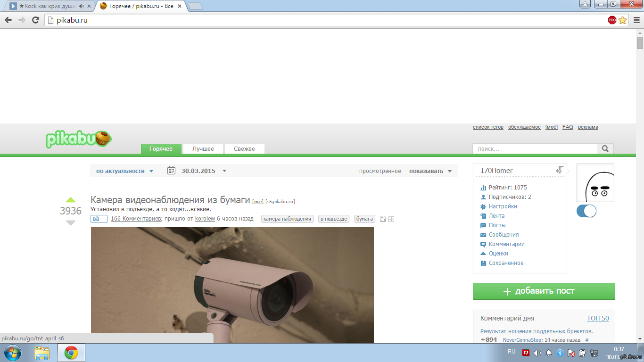This screenshot has width=644, height=362.
Task: Toggle the blue switch under the avatar
Action: tap(586, 211)
